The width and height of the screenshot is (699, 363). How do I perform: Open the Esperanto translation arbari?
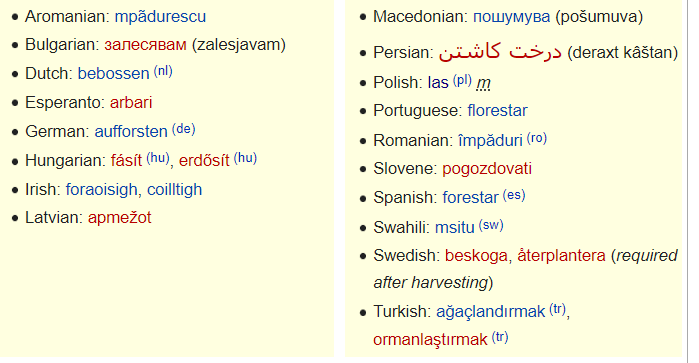pos(131,103)
